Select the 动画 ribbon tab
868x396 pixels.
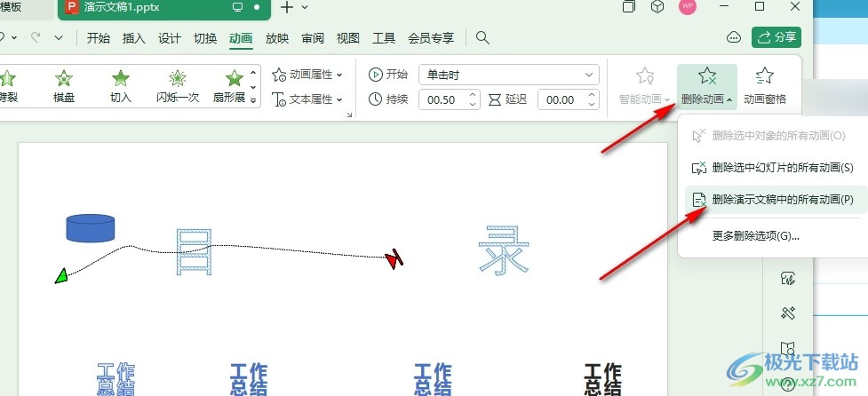241,38
